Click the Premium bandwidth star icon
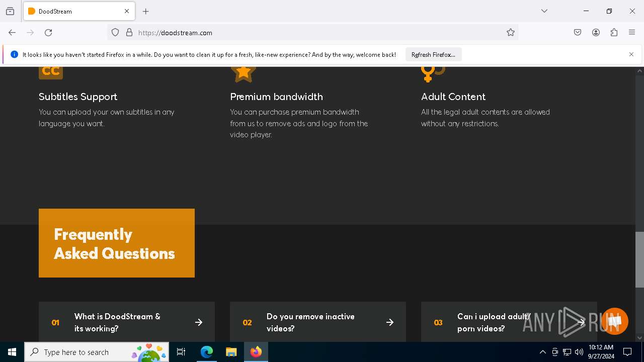The height and width of the screenshot is (362, 644). tap(244, 73)
